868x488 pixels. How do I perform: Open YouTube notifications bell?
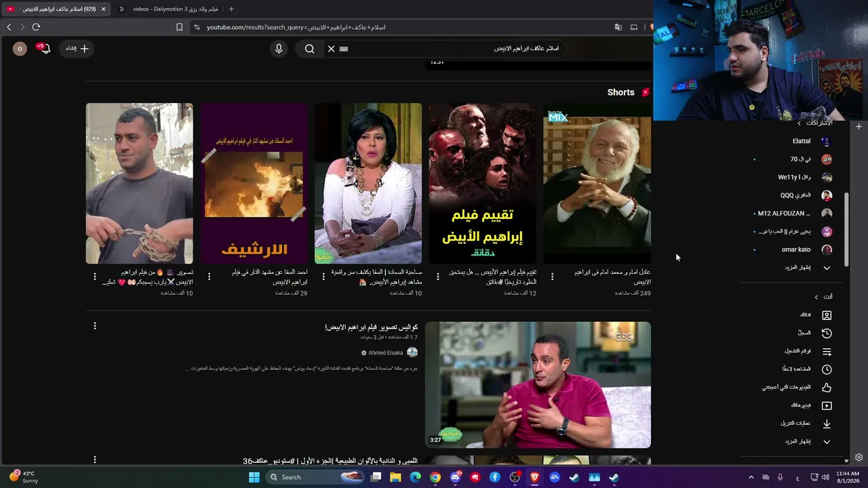click(x=45, y=49)
